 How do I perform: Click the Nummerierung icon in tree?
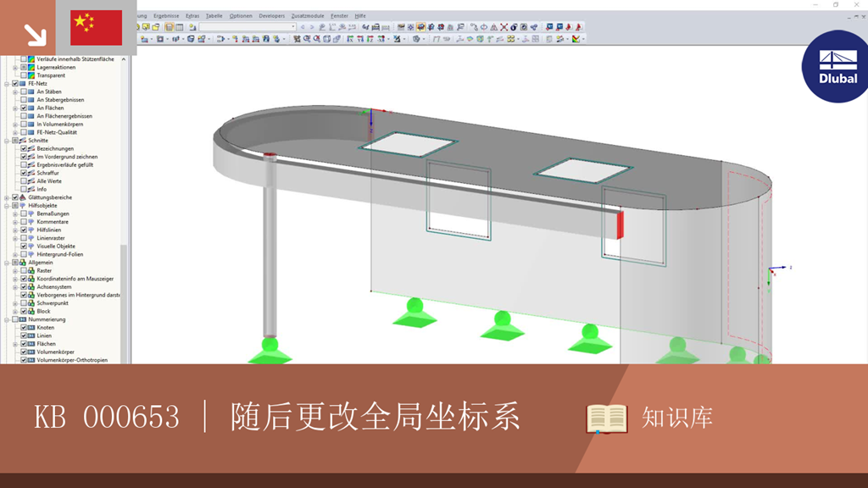(23, 319)
